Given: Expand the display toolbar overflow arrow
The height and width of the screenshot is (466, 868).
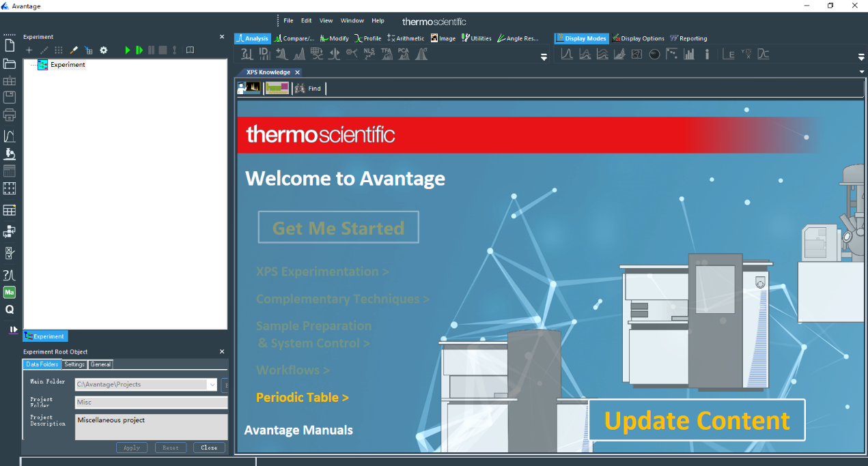Looking at the screenshot, I should tap(861, 57).
